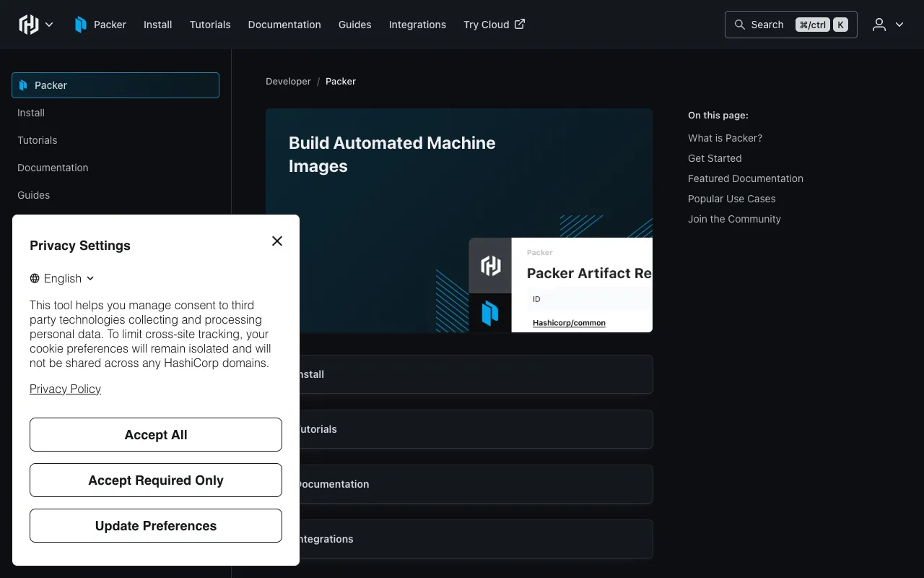Click the globe icon in Privacy Settings
Viewport: 924px width, 578px height.
point(34,278)
